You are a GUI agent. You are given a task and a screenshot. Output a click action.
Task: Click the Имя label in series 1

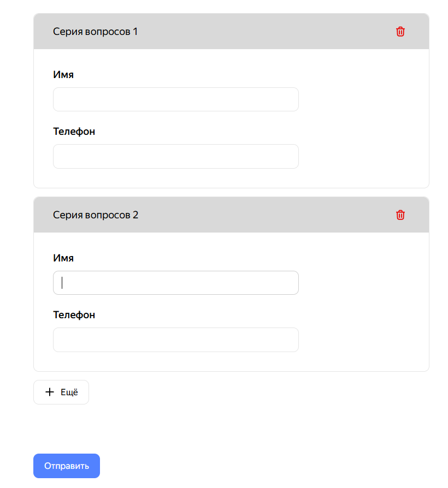63,75
